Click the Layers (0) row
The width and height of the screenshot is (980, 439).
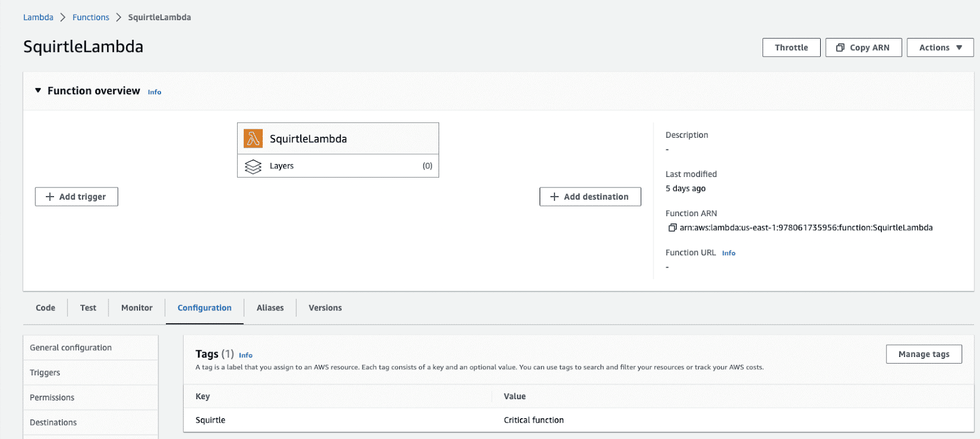pos(338,166)
